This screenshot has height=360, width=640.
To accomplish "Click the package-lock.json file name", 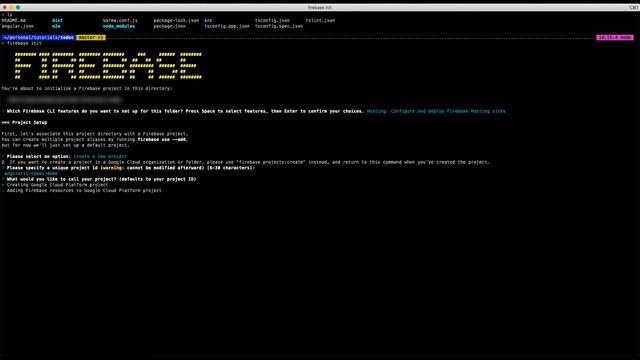I will pos(176,20).
